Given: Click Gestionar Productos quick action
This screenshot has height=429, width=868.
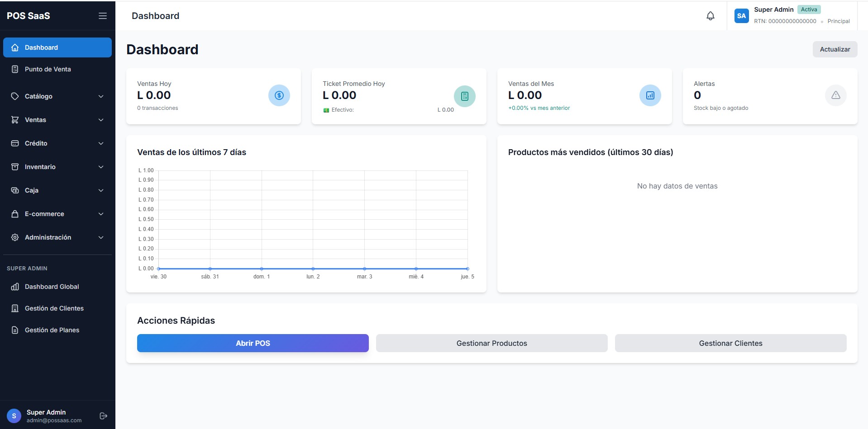Looking at the screenshot, I should (x=491, y=343).
